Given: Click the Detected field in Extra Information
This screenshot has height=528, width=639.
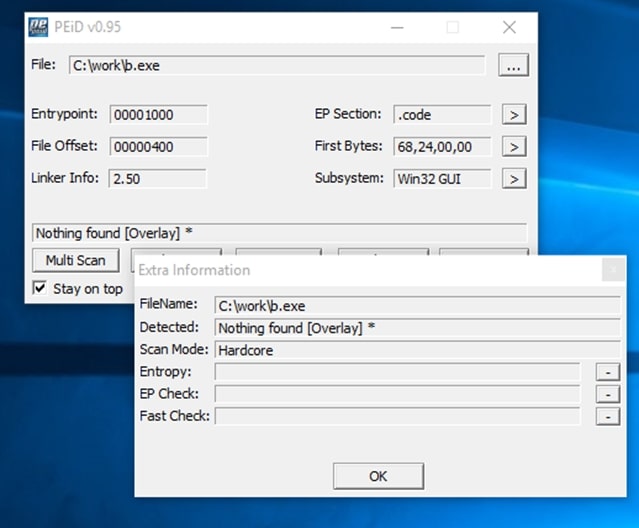Looking at the screenshot, I should (x=417, y=328).
